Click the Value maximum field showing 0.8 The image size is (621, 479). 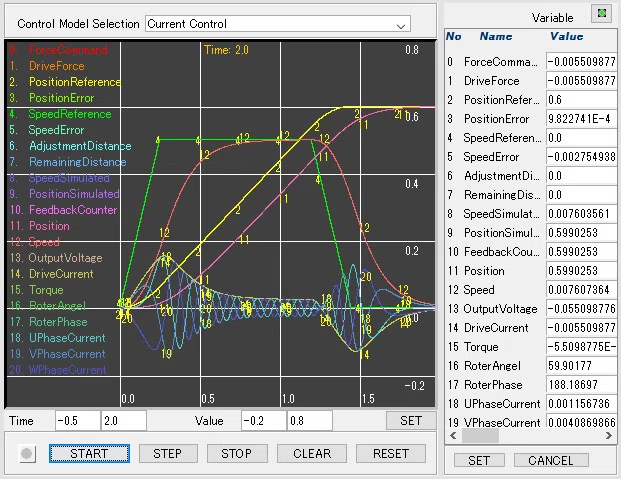point(310,420)
